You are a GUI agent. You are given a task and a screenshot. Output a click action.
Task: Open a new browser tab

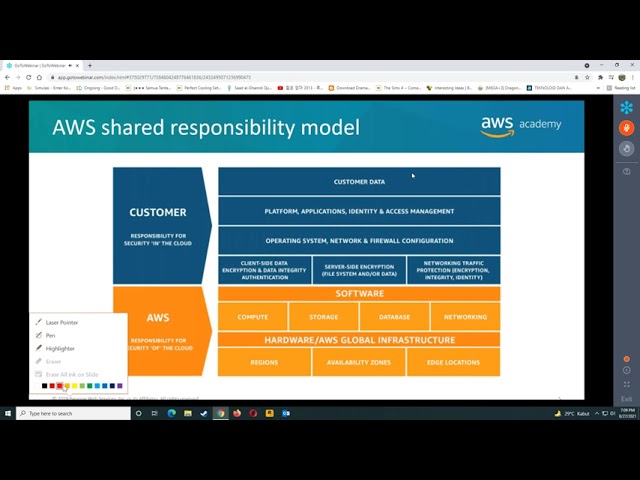pos(90,65)
